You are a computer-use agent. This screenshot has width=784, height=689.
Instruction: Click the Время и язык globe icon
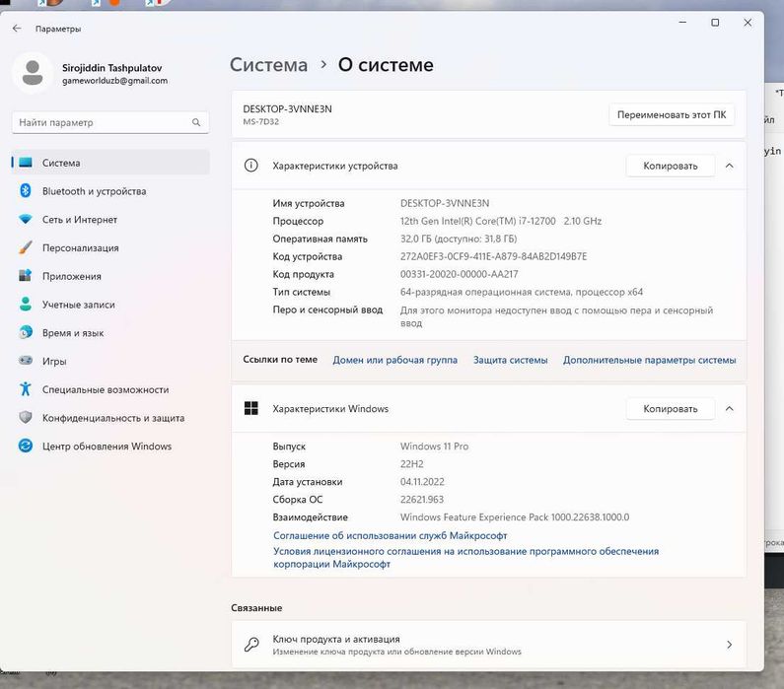(x=26, y=332)
